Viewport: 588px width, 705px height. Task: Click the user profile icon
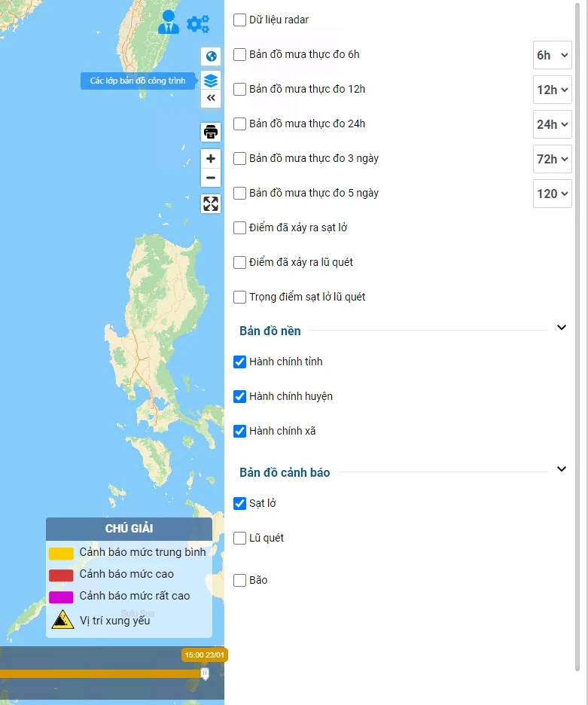tap(169, 23)
